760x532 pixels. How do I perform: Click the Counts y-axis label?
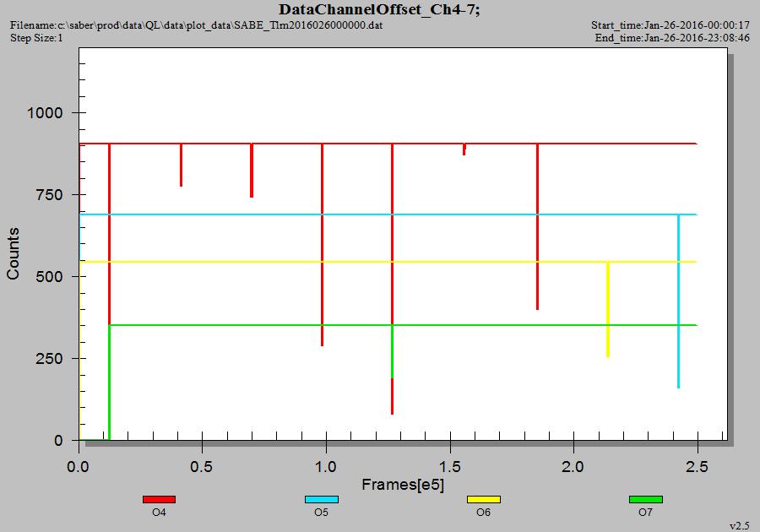tap(13, 253)
